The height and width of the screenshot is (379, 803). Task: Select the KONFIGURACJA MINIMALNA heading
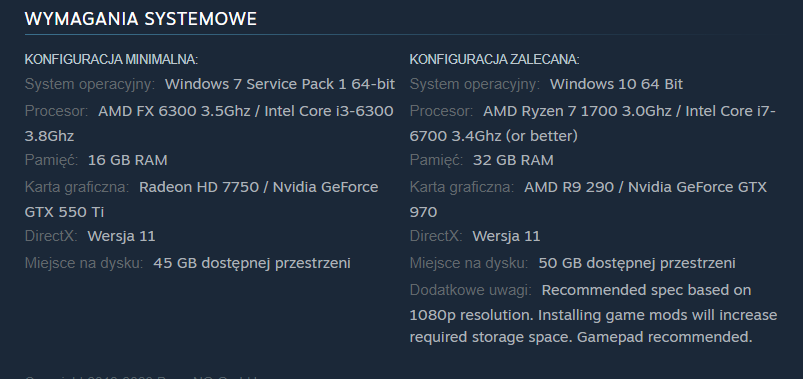click(111, 59)
